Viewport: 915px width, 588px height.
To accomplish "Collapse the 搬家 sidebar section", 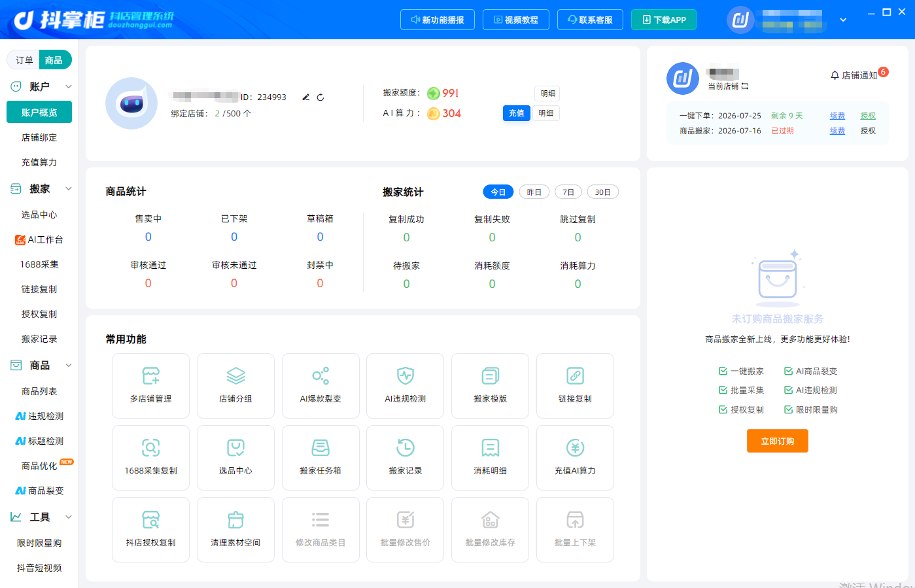I will pos(68,188).
